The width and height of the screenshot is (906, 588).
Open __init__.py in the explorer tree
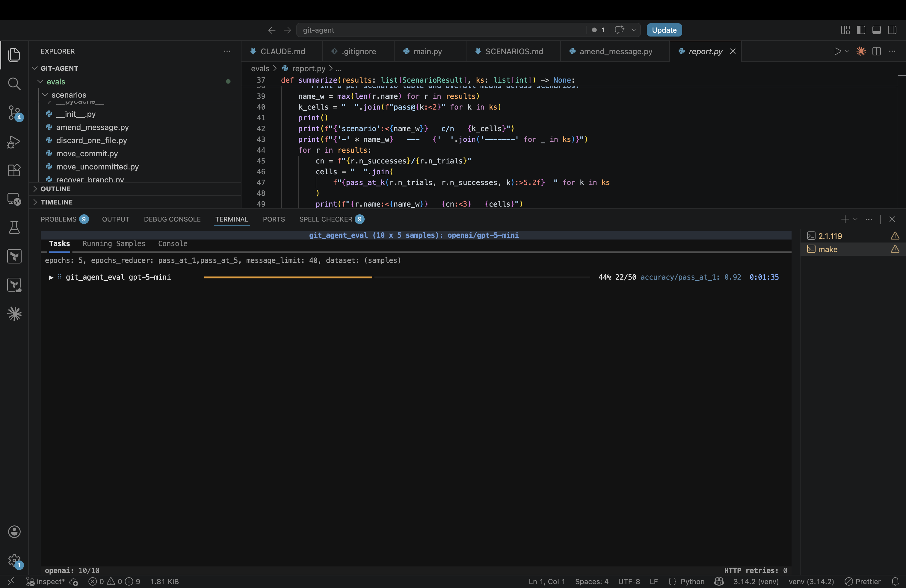(x=76, y=114)
